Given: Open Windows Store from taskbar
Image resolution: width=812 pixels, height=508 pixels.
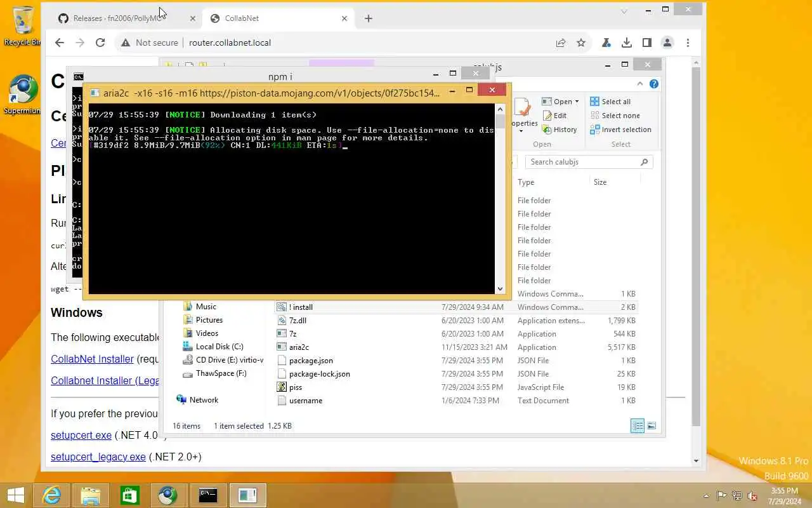Looking at the screenshot, I should 130,495.
